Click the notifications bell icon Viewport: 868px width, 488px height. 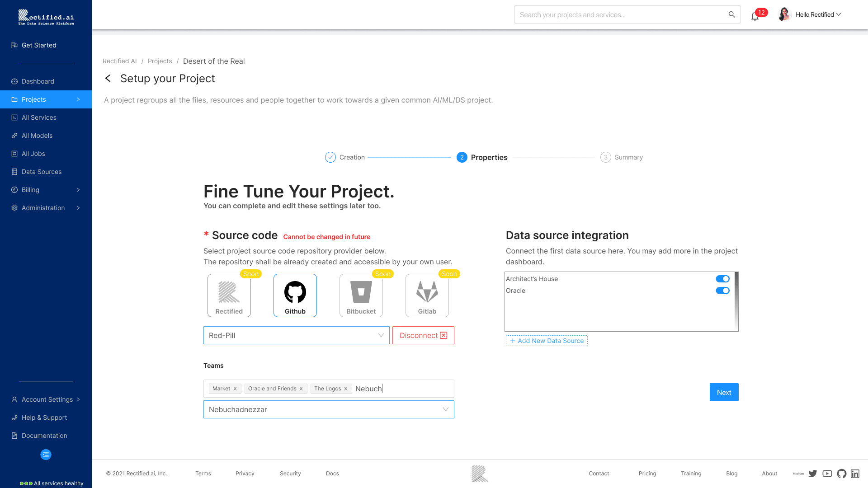click(755, 17)
